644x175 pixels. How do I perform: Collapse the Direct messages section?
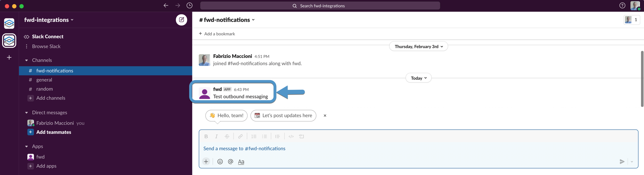(x=26, y=113)
